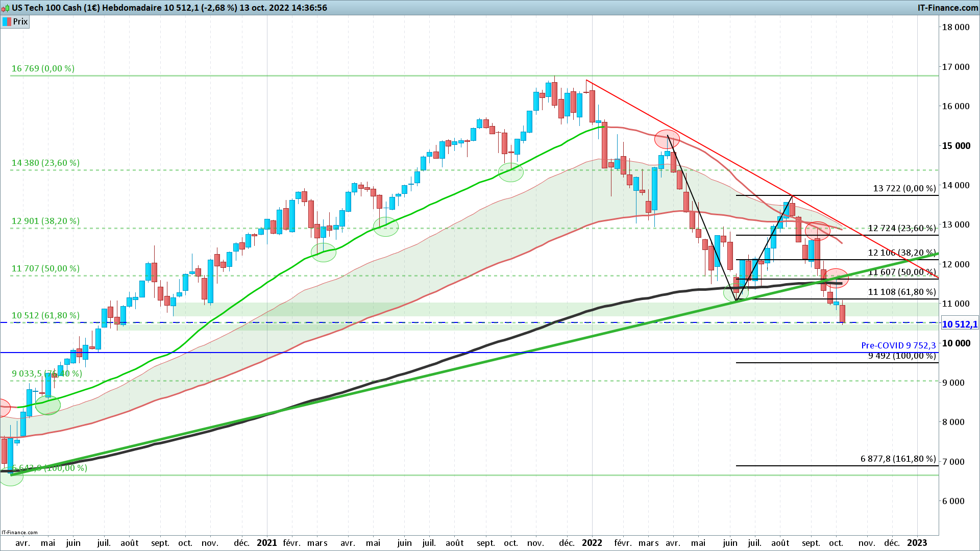Select the "11 000" price axis value
The width and height of the screenshot is (980, 551).
pos(956,304)
